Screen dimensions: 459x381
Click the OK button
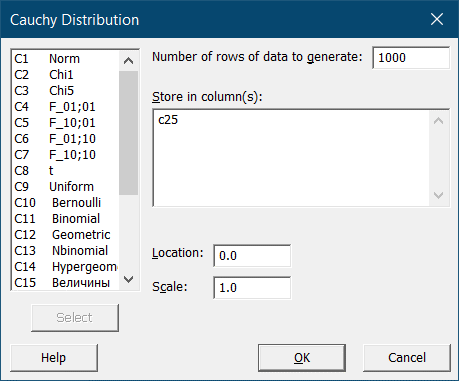(302, 358)
